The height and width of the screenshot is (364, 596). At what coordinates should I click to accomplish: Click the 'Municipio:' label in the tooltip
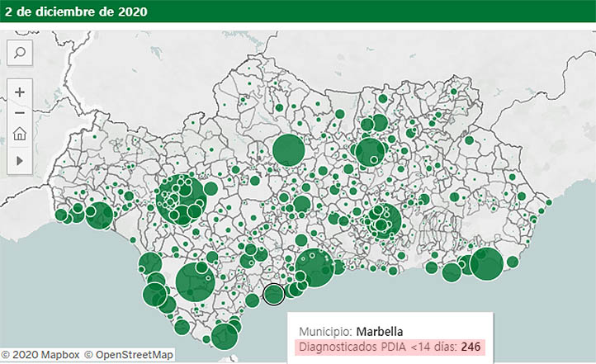(326, 332)
